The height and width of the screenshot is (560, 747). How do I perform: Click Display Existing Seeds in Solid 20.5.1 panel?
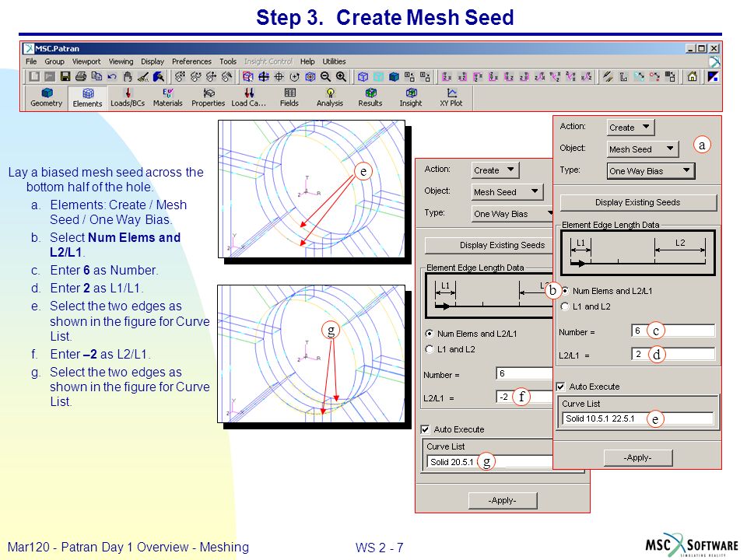click(489, 245)
